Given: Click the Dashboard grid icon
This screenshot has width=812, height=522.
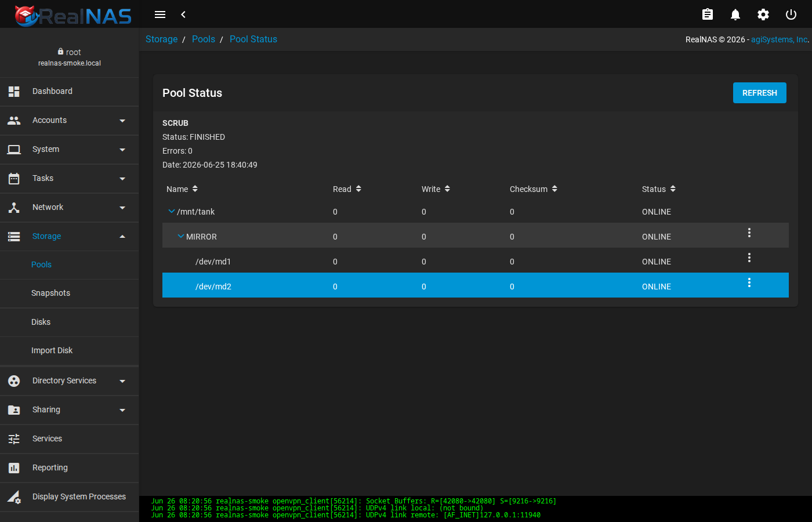Looking at the screenshot, I should click(14, 92).
